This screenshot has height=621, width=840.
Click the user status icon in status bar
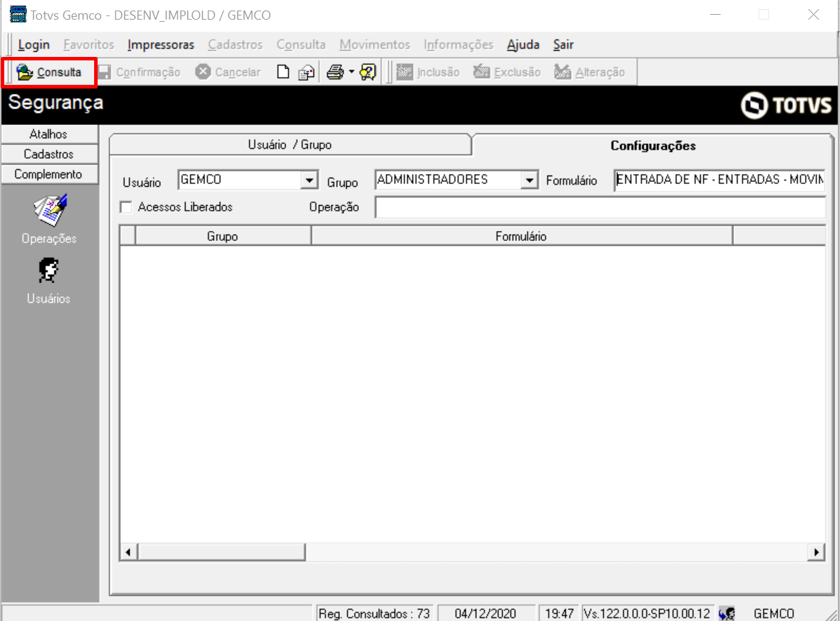[727, 613]
